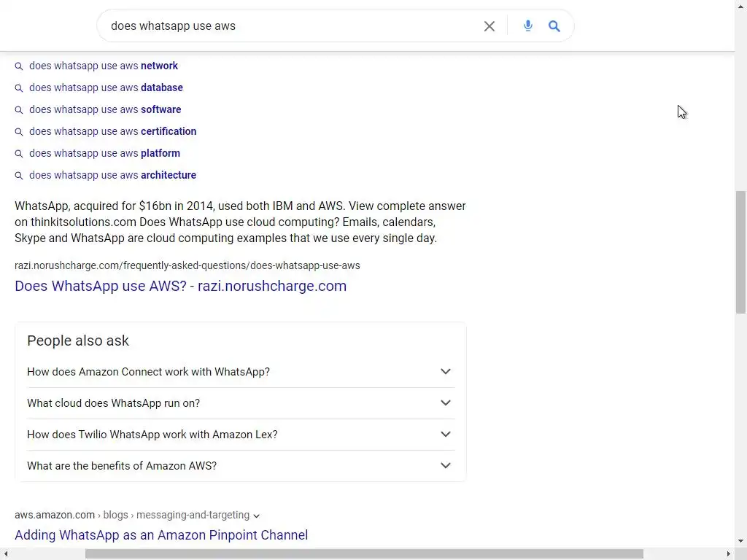Clear the search box with the X icon
Screen dimensions: 747x560
click(489, 26)
